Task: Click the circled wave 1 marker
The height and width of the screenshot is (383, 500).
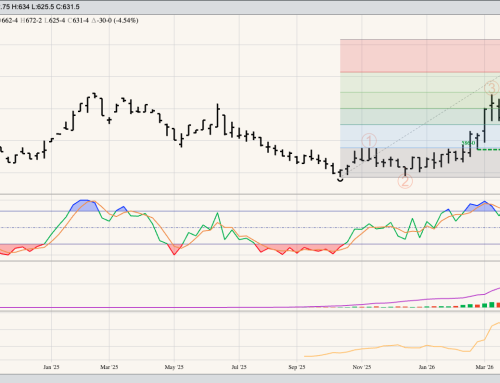Action: click(369, 141)
